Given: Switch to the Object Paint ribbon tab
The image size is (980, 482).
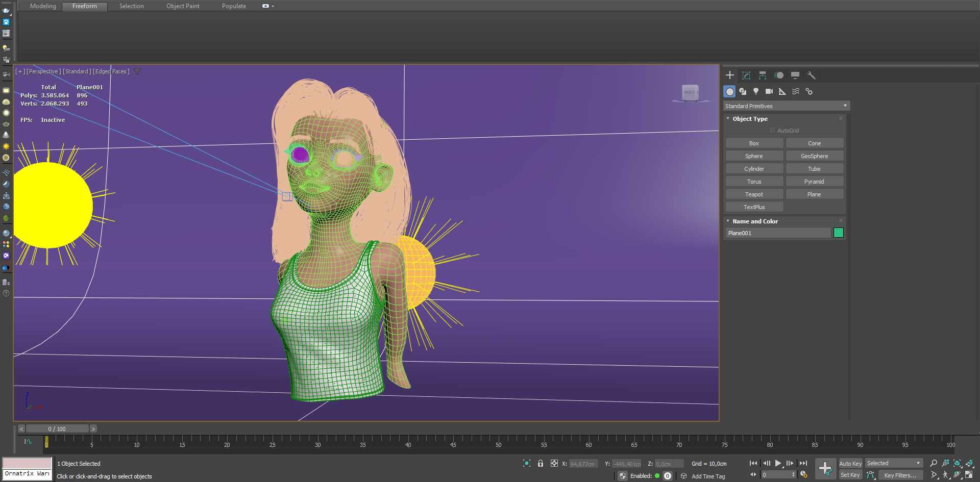Looking at the screenshot, I should click(183, 6).
